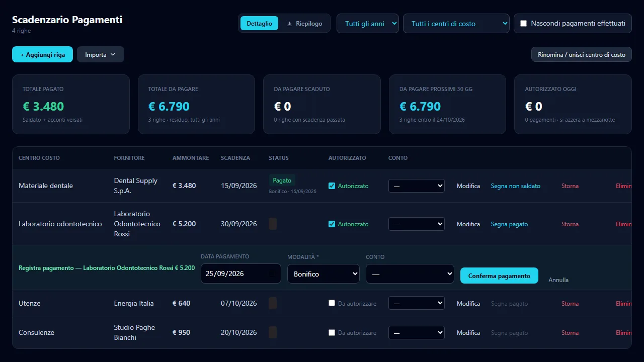Switch to the Riepilogo view
Screen dimensions: 644x362
(304, 24)
